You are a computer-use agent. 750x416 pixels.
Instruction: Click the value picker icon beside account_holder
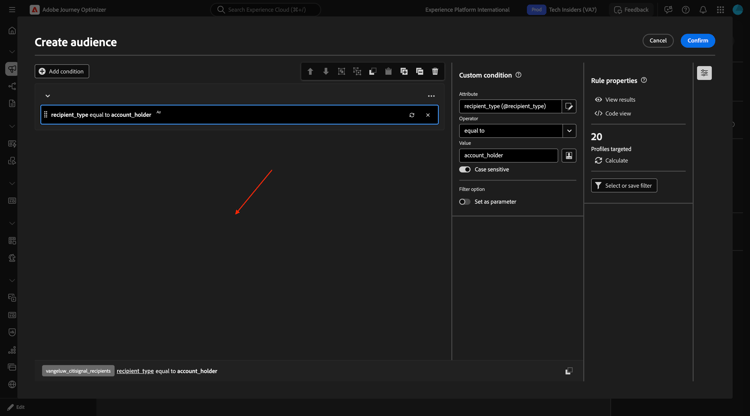click(569, 155)
